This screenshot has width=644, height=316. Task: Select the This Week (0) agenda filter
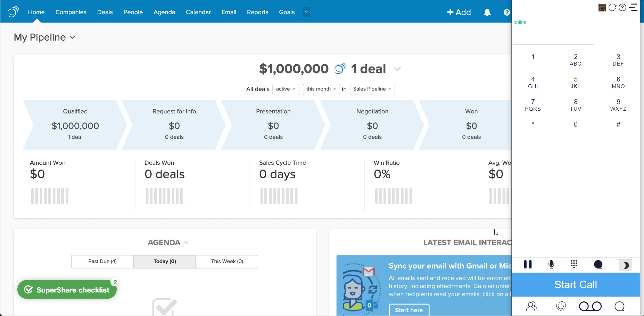point(227,262)
